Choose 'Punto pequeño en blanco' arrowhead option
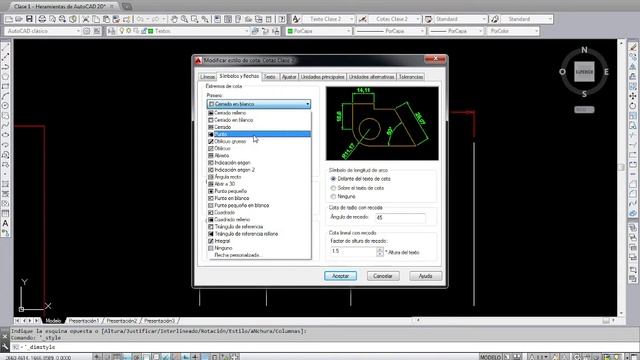The height and width of the screenshot is (360, 640). click(x=259, y=205)
